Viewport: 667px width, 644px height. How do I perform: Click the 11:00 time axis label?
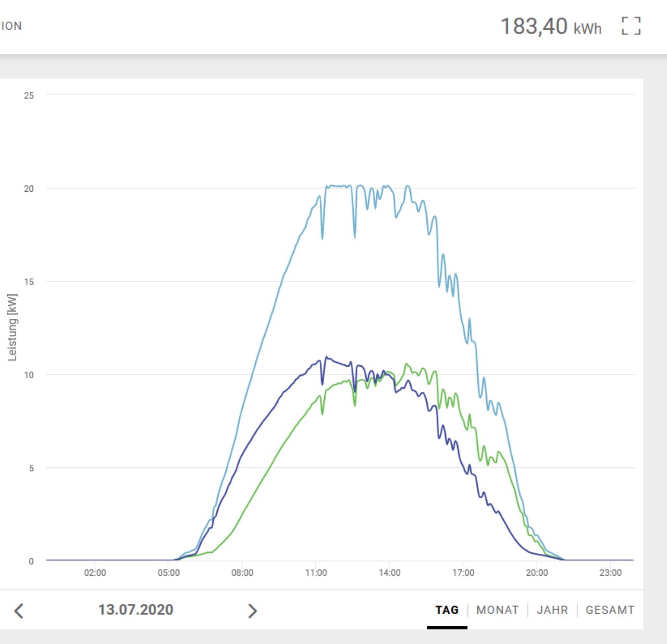point(316,573)
